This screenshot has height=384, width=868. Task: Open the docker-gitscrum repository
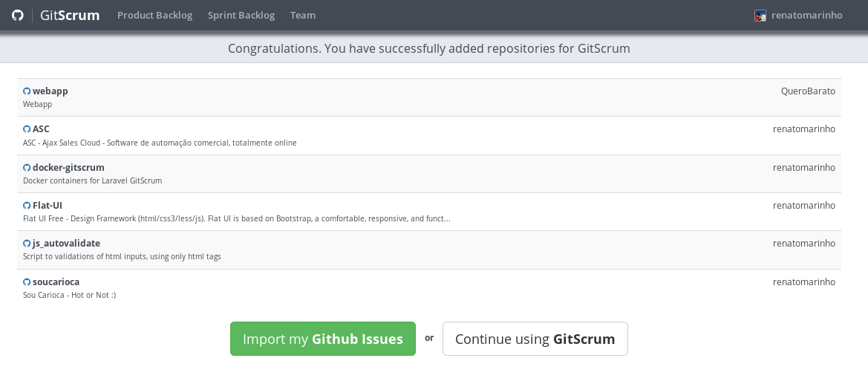[68, 167]
